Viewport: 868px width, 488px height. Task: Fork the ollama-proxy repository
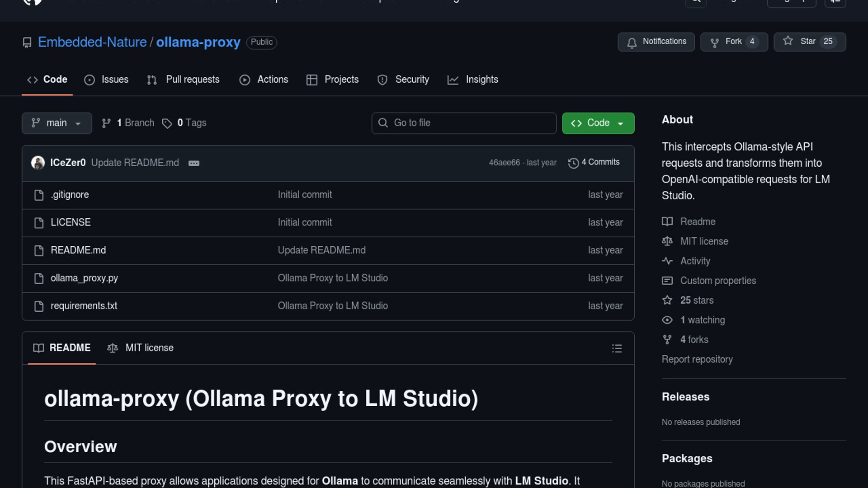click(734, 42)
